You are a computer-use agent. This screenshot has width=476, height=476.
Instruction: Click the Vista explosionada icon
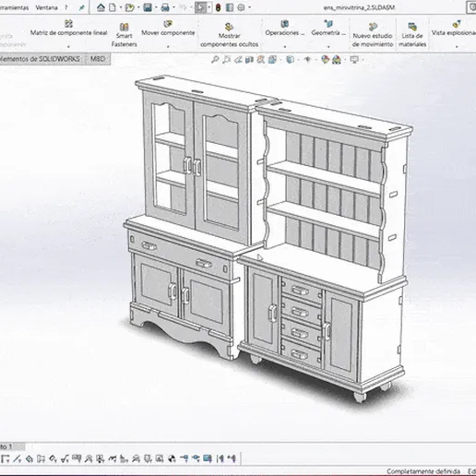457,23
